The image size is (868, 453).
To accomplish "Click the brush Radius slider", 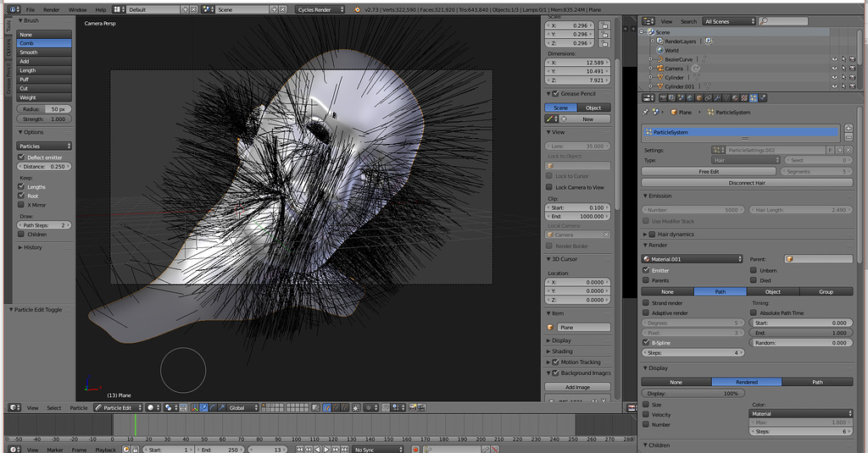I will 44,109.
